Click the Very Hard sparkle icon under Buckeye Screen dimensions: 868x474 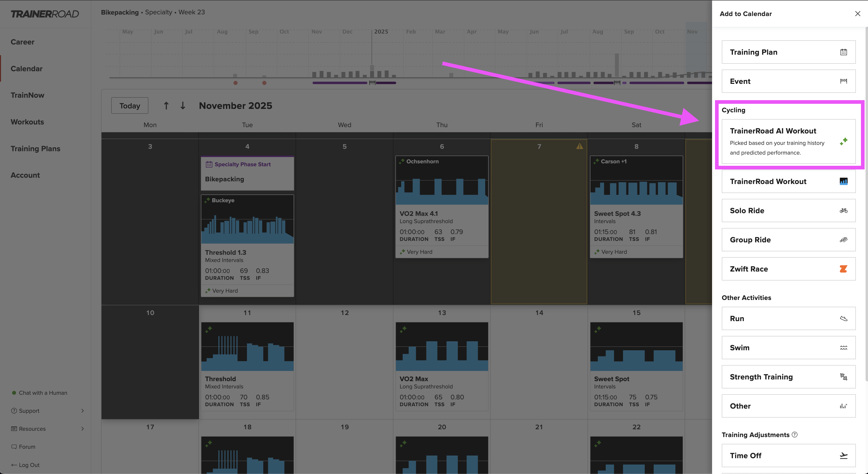click(x=208, y=290)
